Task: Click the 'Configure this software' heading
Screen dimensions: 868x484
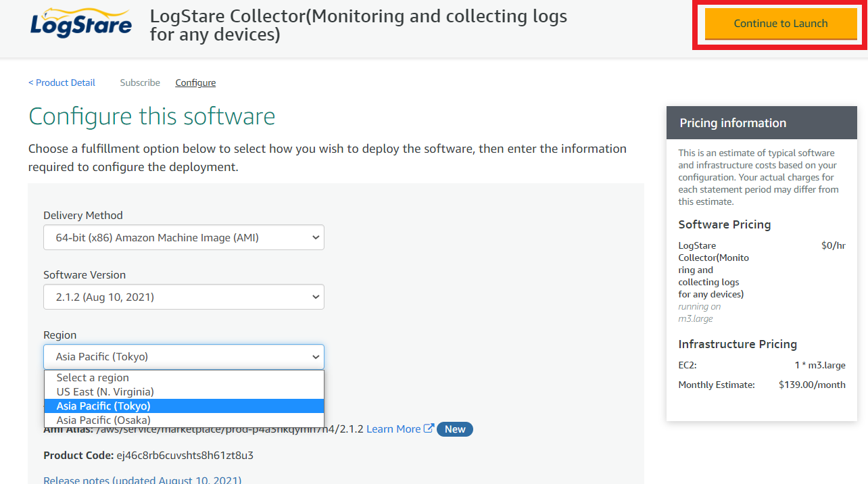Action: pyautogui.click(x=152, y=116)
